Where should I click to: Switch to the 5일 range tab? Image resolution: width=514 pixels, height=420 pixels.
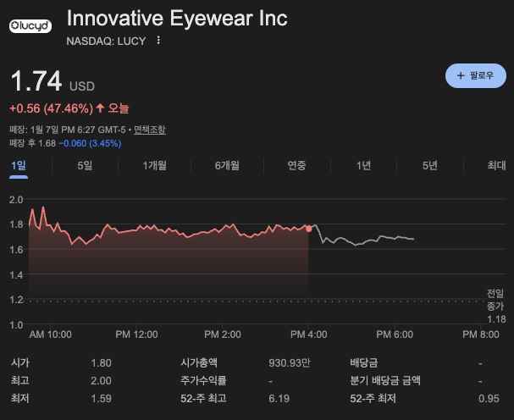click(85, 166)
